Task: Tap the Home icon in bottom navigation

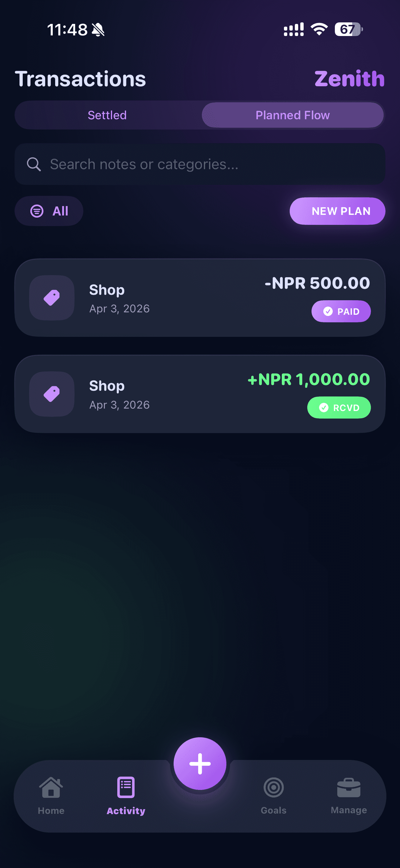Action: click(x=51, y=788)
